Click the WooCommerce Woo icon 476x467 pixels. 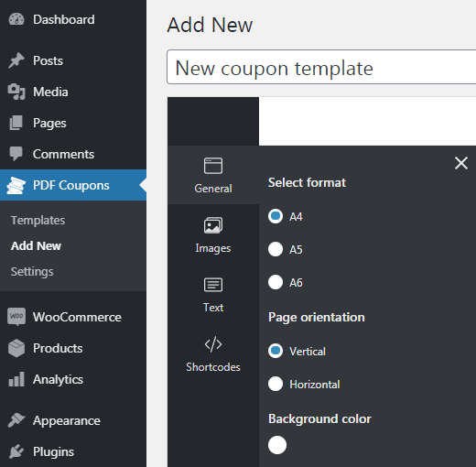pos(16,317)
